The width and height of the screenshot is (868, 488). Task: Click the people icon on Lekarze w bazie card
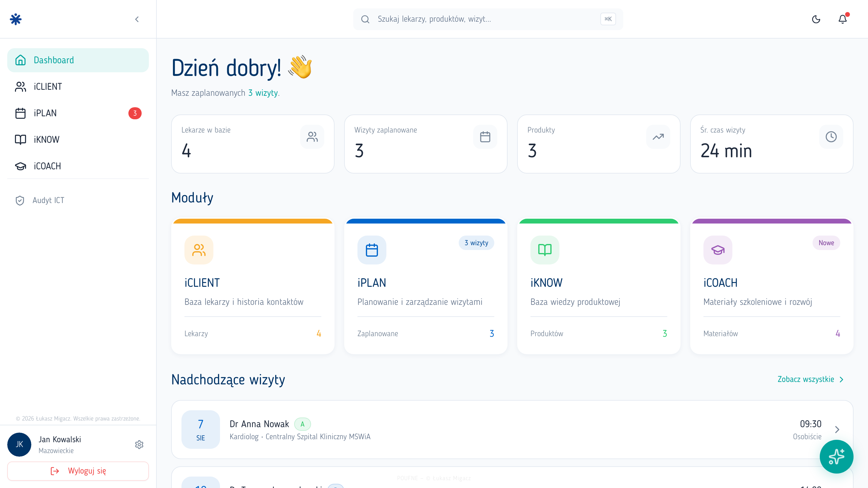click(x=312, y=137)
